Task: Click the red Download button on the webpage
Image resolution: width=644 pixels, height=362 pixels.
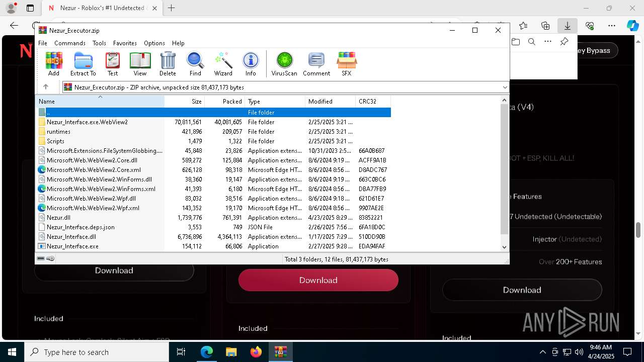Action: pyautogui.click(x=318, y=280)
